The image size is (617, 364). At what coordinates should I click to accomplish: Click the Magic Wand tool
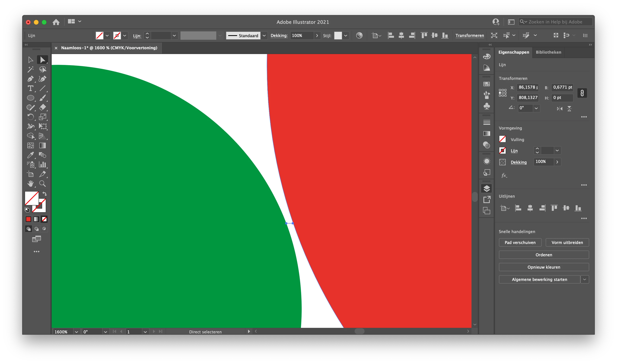[30, 69]
